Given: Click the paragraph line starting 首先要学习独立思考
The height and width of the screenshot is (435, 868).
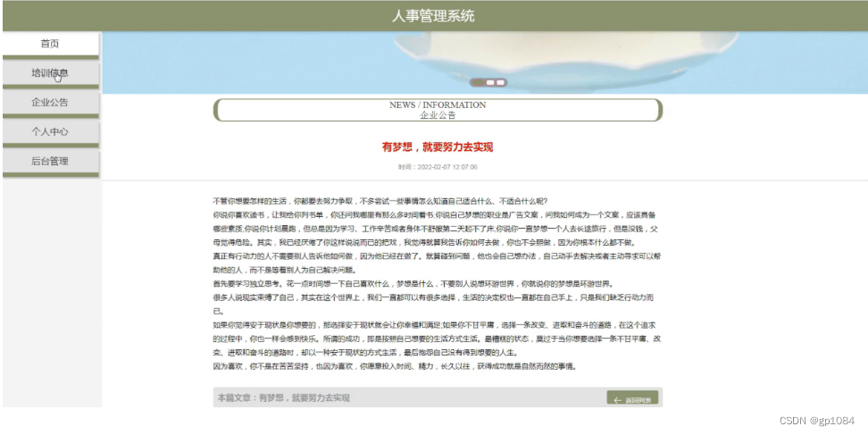Looking at the screenshot, I should [413, 284].
